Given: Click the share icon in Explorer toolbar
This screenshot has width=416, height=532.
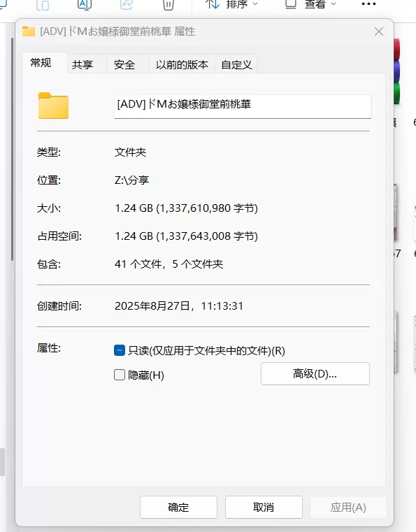Looking at the screenshot, I should click(127, 4).
